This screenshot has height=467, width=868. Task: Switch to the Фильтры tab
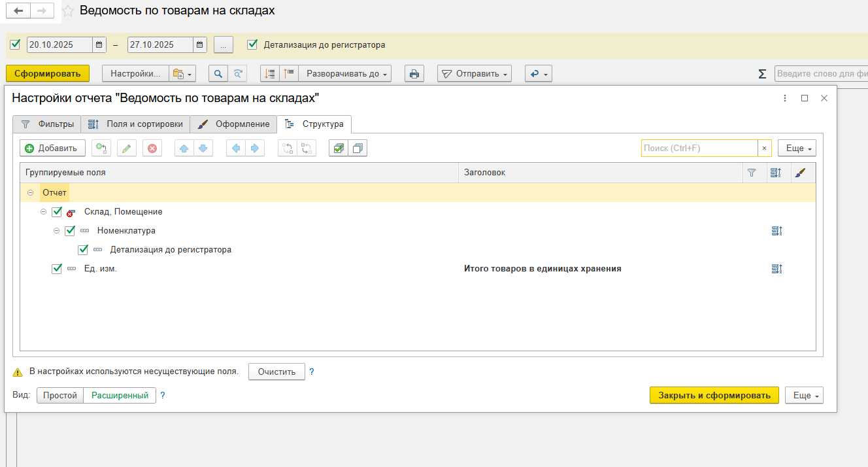click(x=45, y=124)
